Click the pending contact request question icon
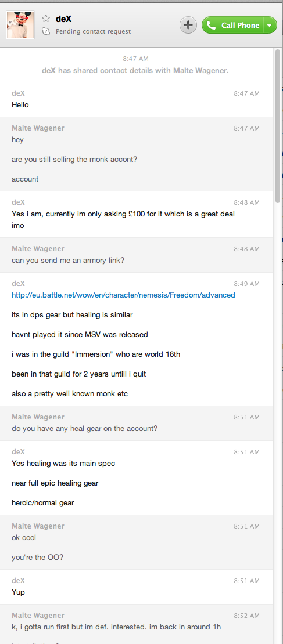Image resolution: width=283 pixels, height=644 pixels. [x=46, y=31]
